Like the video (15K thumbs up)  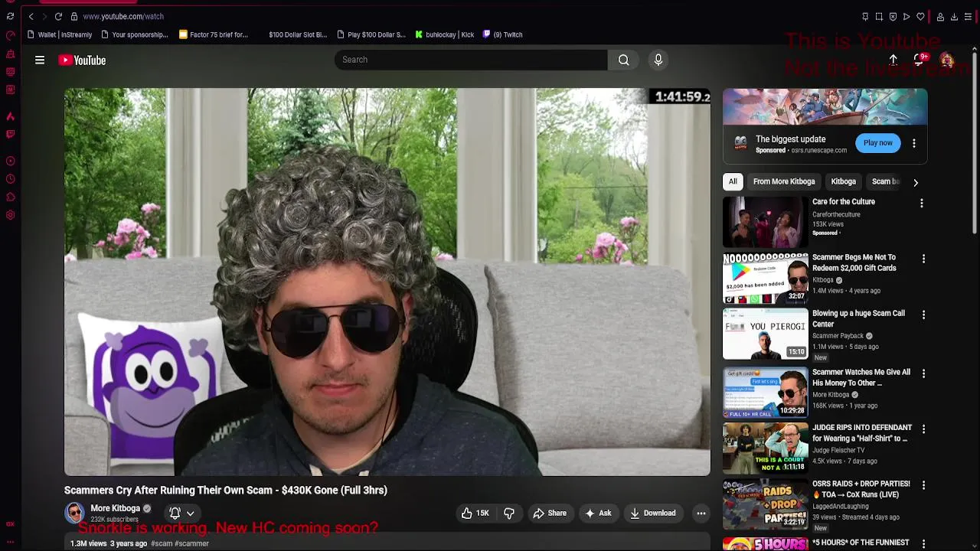(x=475, y=514)
